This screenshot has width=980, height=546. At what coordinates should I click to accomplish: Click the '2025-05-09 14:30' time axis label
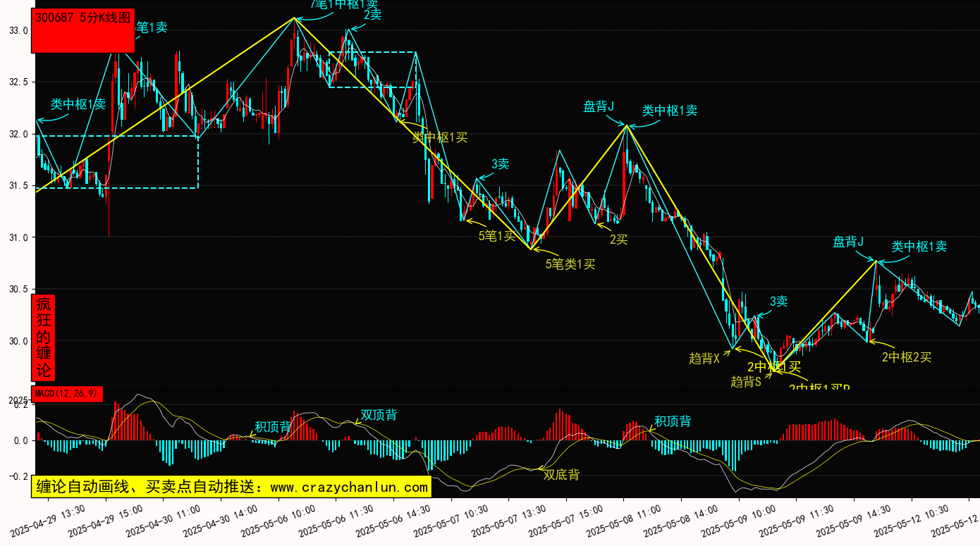(855, 520)
